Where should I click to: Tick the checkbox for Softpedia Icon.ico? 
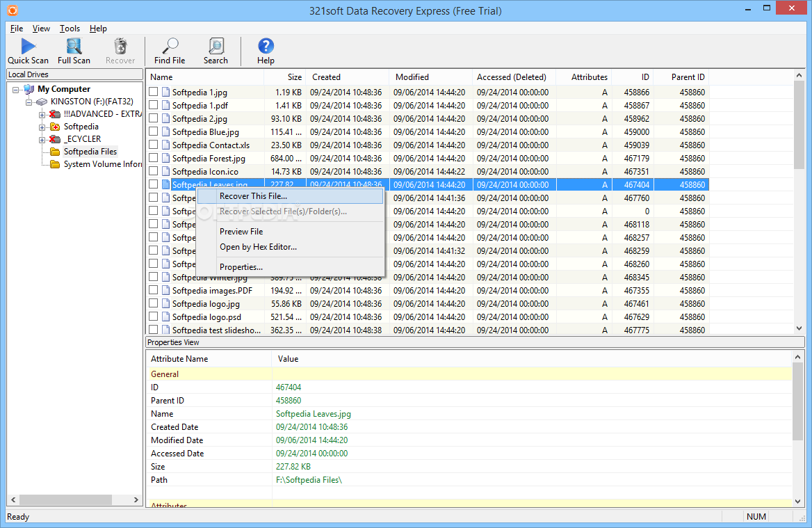(x=153, y=171)
